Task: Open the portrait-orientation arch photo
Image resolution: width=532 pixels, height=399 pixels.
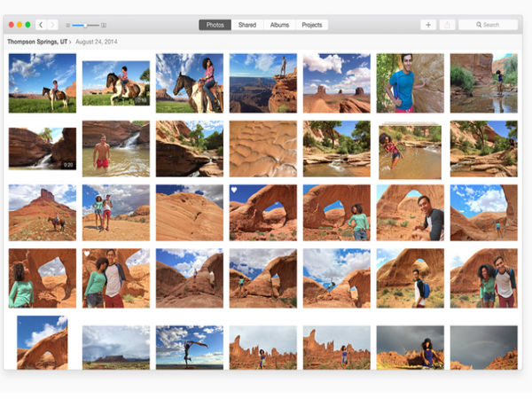Action: [43, 342]
